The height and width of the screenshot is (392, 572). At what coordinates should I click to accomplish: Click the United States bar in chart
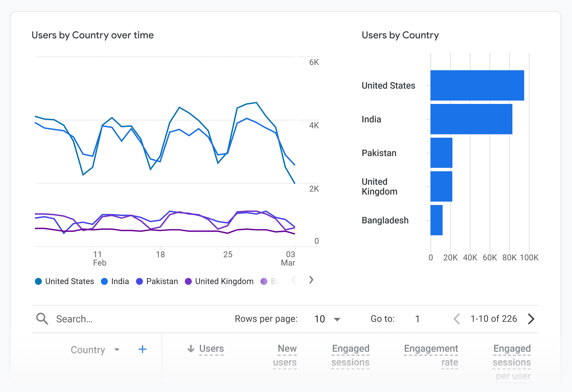coord(477,85)
